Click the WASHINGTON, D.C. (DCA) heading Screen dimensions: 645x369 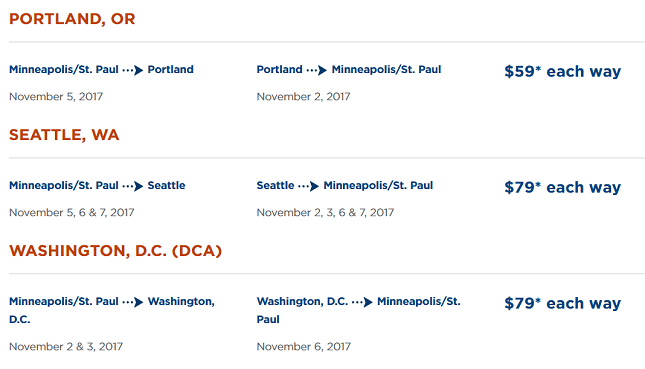click(116, 251)
